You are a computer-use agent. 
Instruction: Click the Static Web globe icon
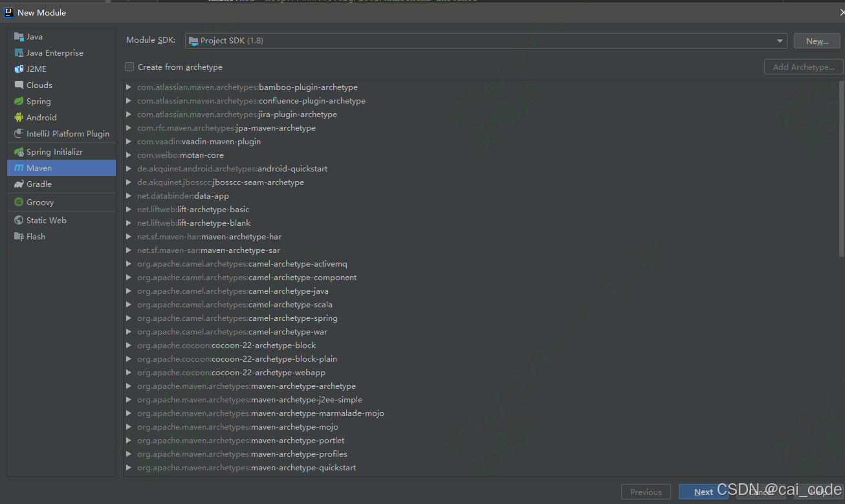pos(19,221)
